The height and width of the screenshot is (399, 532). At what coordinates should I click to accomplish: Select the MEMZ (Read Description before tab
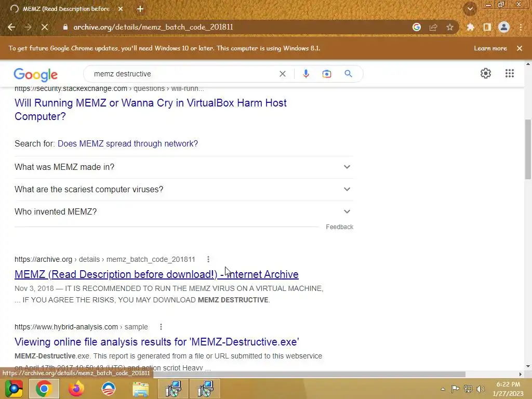pos(66,9)
